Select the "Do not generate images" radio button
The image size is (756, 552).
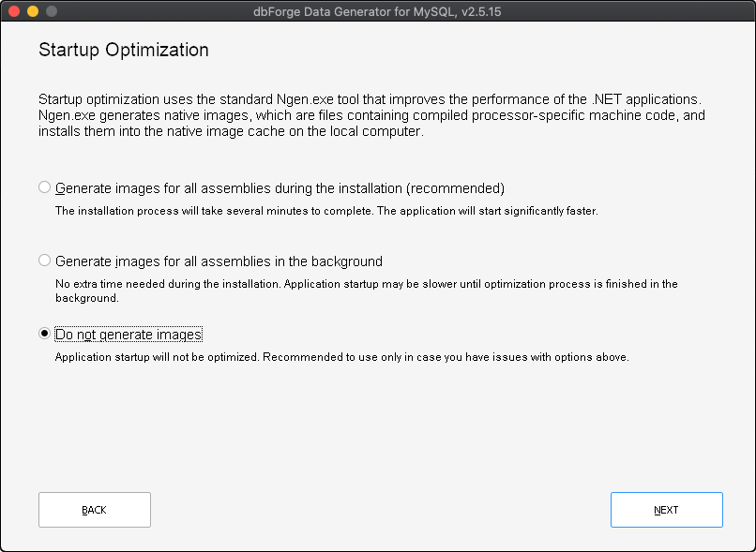[x=44, y=333]
